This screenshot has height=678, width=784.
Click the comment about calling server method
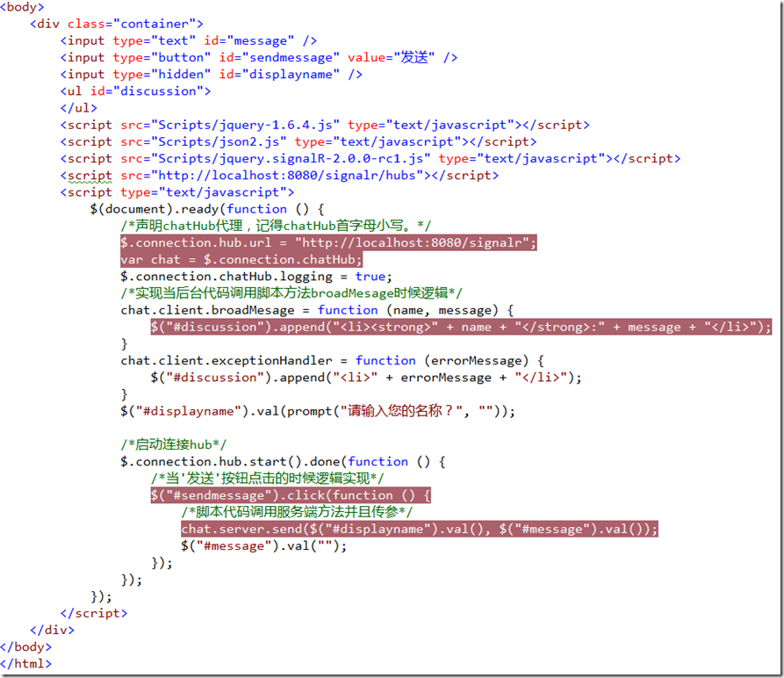297,512
